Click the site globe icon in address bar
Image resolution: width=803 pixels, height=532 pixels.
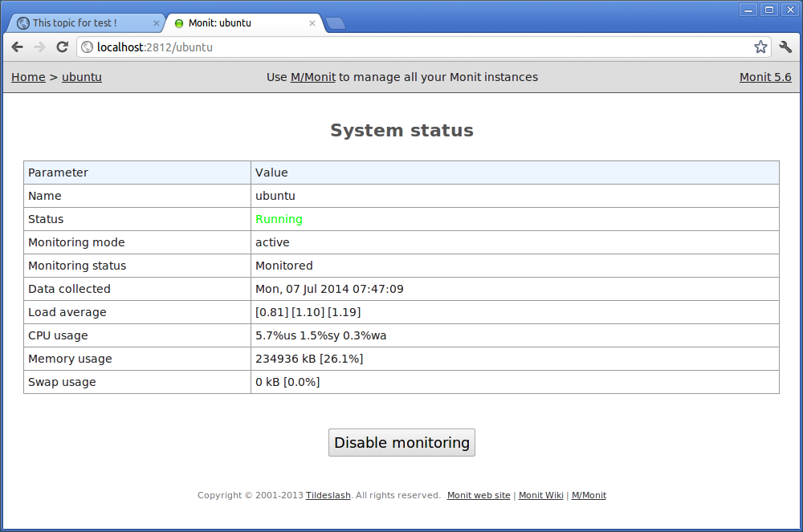coord(88,47)
